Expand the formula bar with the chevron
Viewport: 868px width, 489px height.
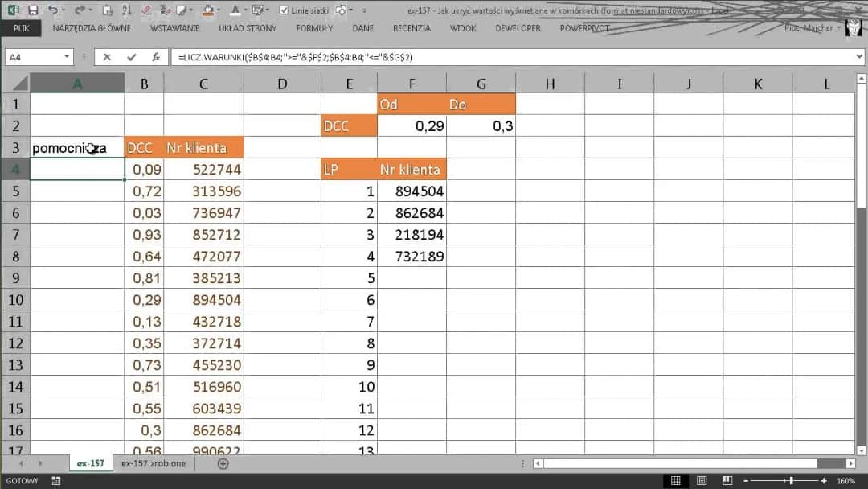click(859, 58)
